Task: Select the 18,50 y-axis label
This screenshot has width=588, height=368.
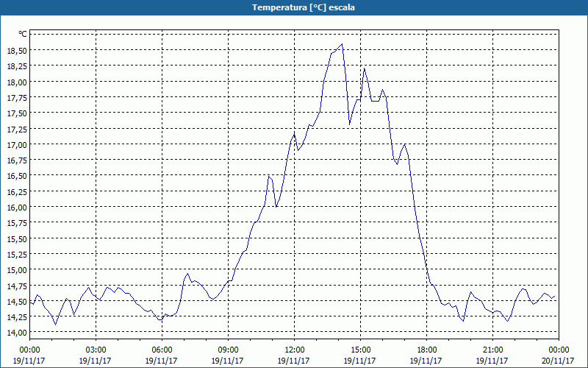Action: click(x=17, y=51)
